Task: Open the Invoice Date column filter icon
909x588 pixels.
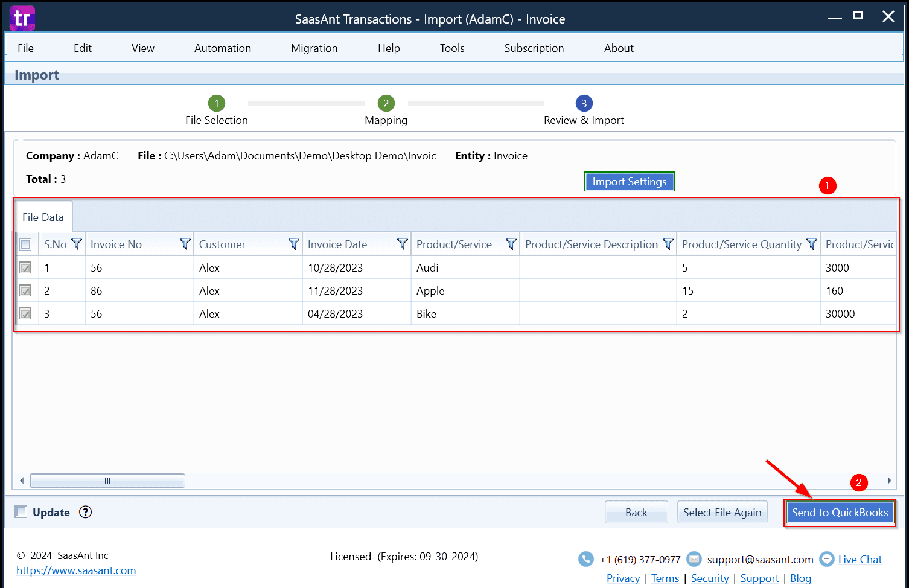Action: [403, 244]
